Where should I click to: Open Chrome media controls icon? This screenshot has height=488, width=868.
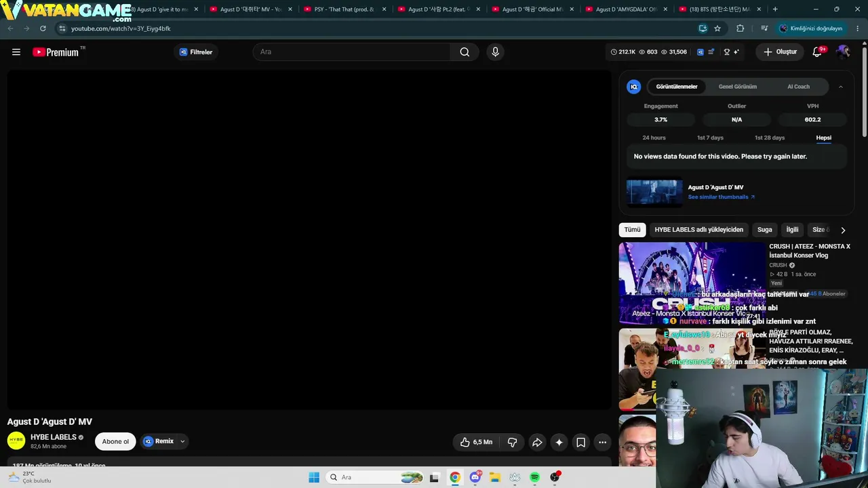764,28
